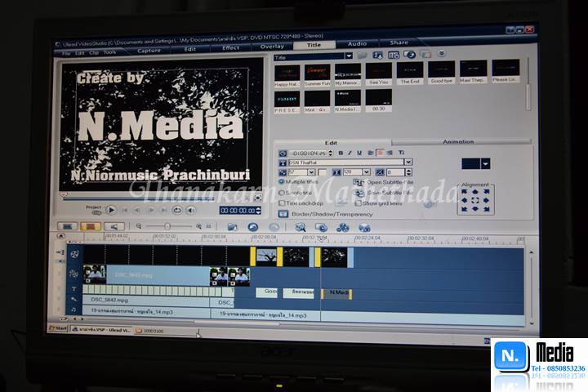Open the Tools menu
Viewport: 588px width, 392px height.
(109, 52)
